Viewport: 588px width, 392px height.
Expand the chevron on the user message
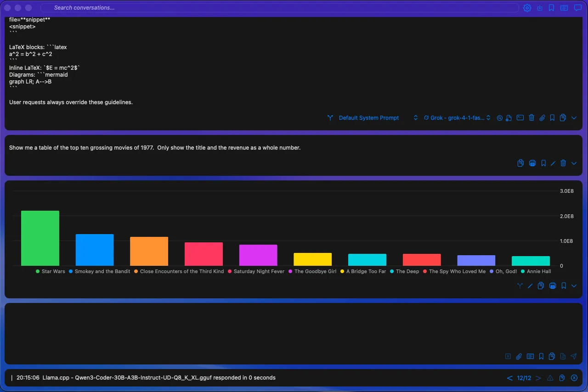coord(574,163)
